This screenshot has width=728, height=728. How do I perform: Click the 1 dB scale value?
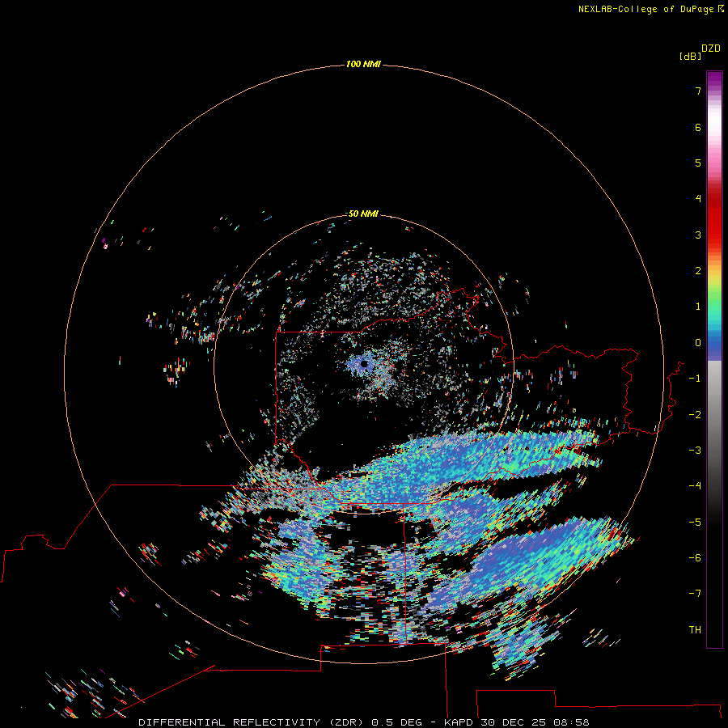click(x=698, y=307)
